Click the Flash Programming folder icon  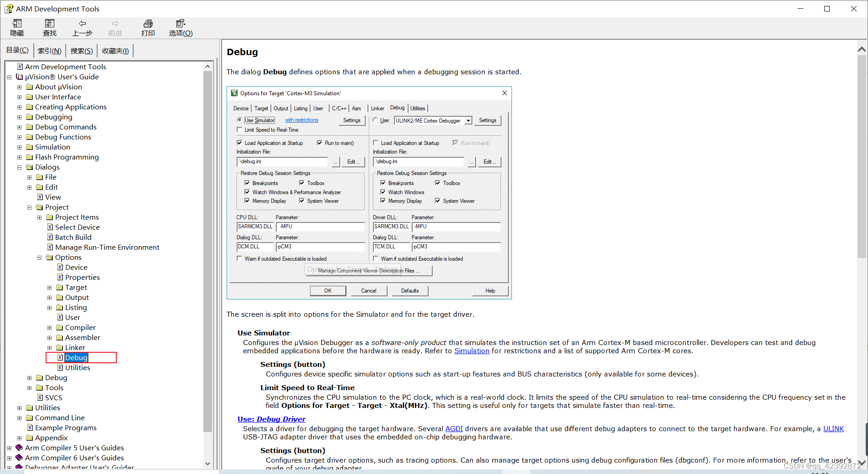[x=30, y=157]
